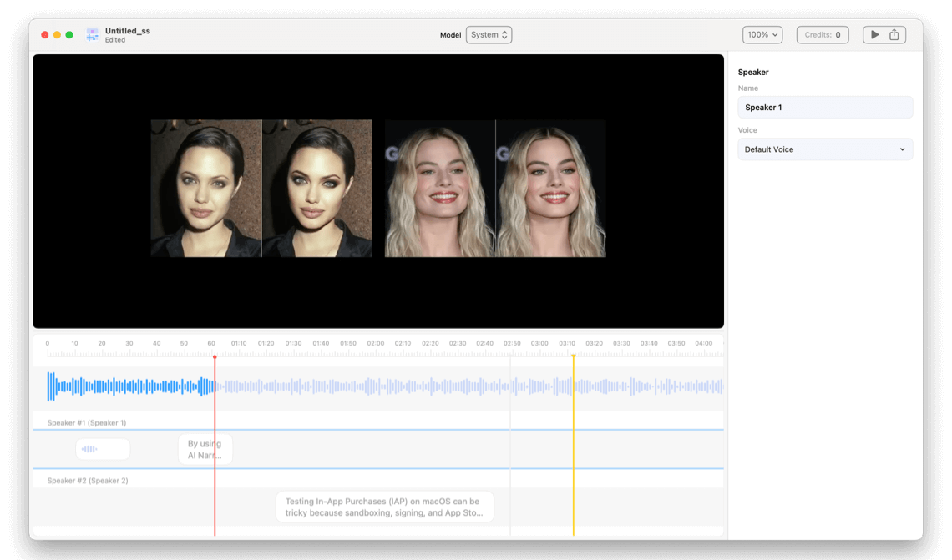952x560 pixels.
Task: Click the dark-haired woman image pair in preview
Action: [261, 188]
